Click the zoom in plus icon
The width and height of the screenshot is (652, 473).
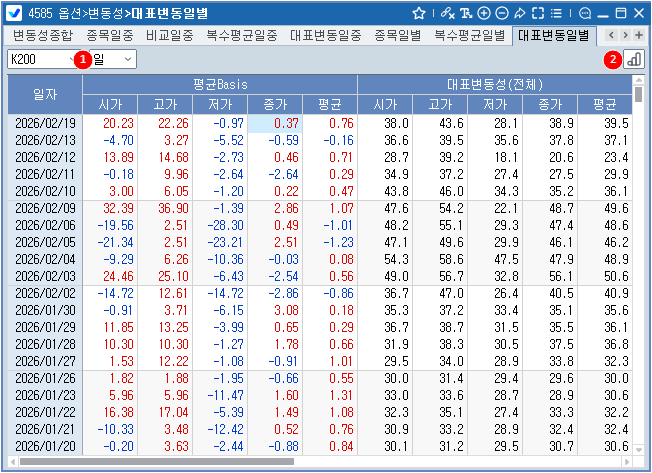[484, 13]
